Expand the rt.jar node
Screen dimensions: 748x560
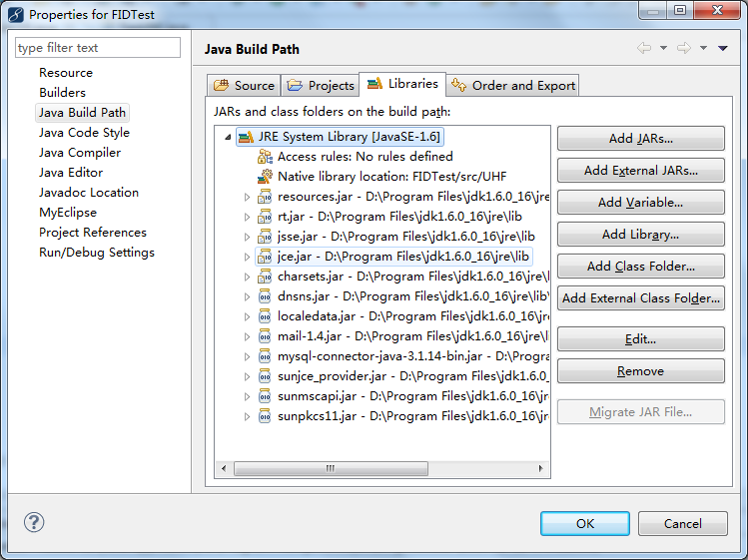247,217
